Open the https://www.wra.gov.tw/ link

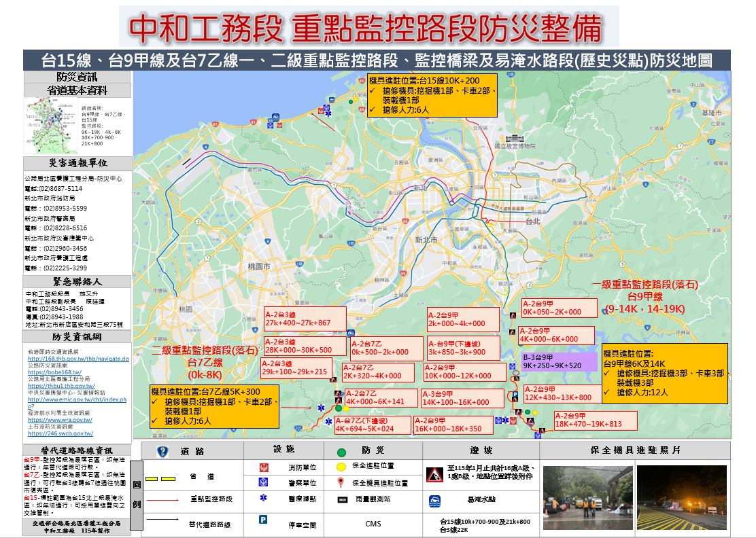point(60,418)
